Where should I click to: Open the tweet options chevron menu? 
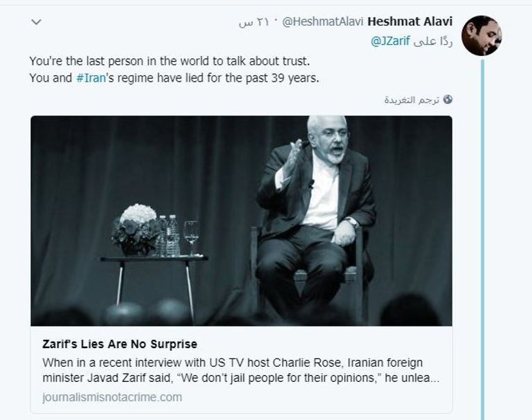(x=37, y=22)
